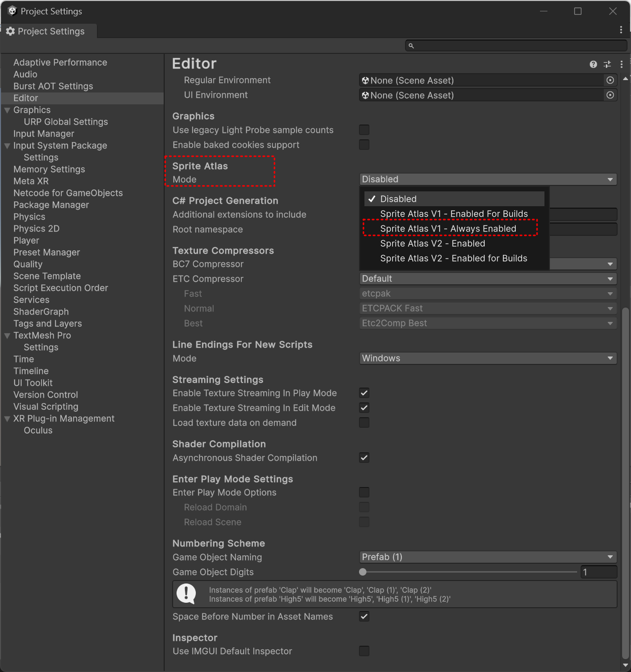Toggle Use legacy Light Probe sample counts
Viewport: 631px width, 672px height.
pos(364,130)
